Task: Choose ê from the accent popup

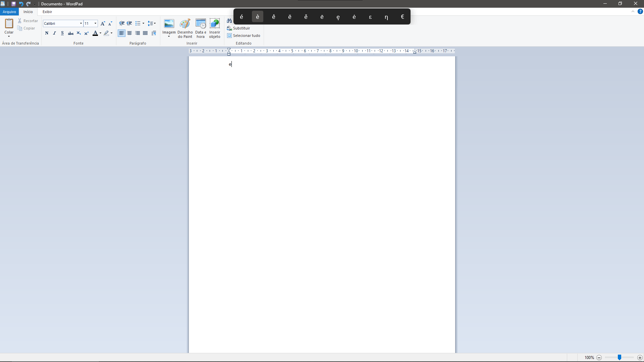Action: pos(274,17)
